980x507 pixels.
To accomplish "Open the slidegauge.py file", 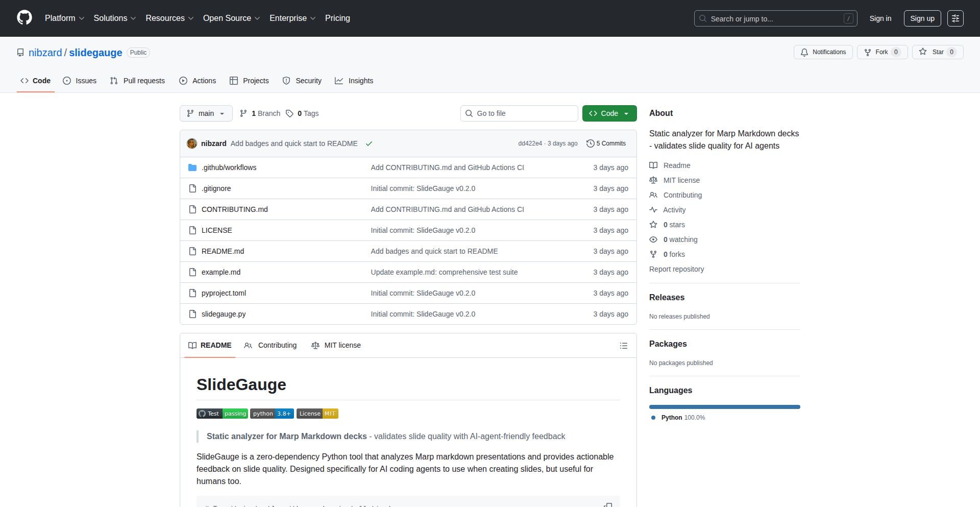I will 223,314.
